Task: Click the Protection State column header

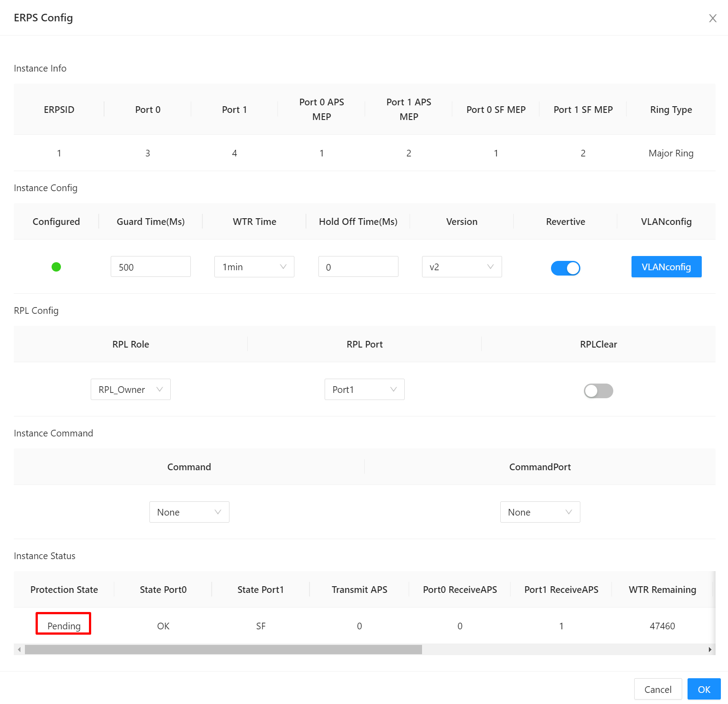Action: [x=64, y=589]
